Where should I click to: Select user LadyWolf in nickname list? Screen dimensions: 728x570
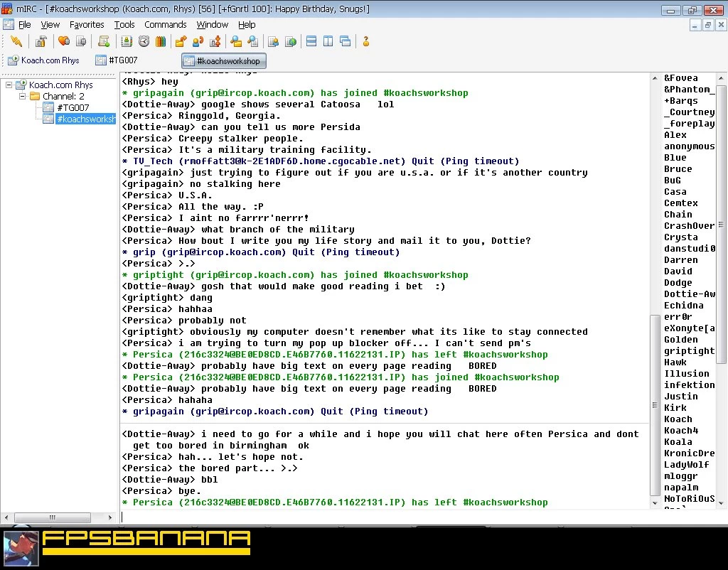coord(686,465)
